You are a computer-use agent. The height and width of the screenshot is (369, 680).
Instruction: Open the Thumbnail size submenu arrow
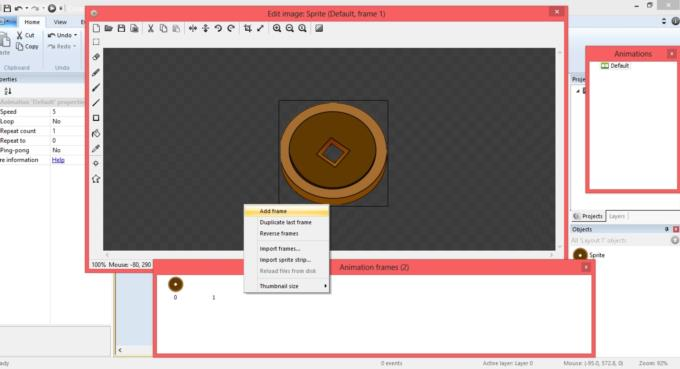(325, 286)
